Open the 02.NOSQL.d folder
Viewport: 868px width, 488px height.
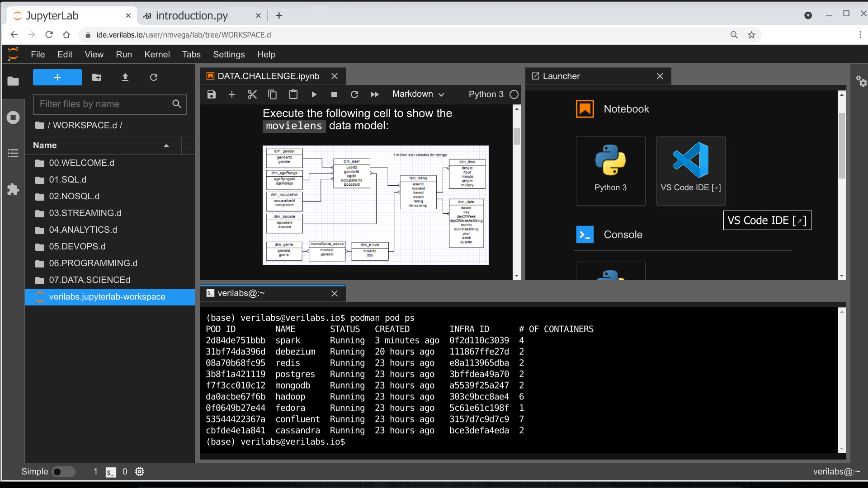(110, 196)
